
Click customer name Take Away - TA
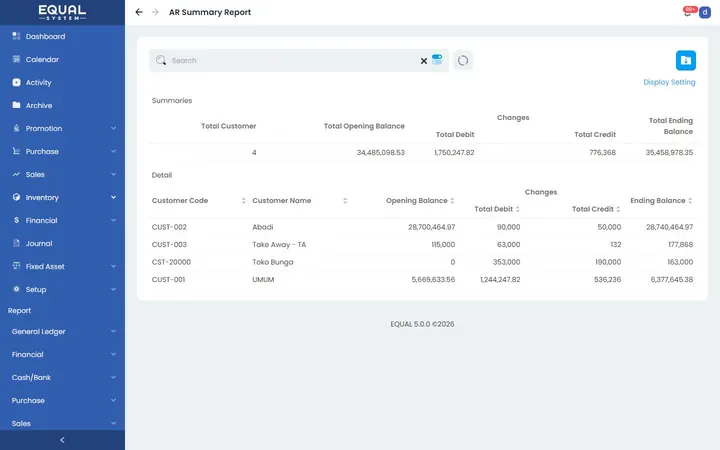tap(279, 244)
